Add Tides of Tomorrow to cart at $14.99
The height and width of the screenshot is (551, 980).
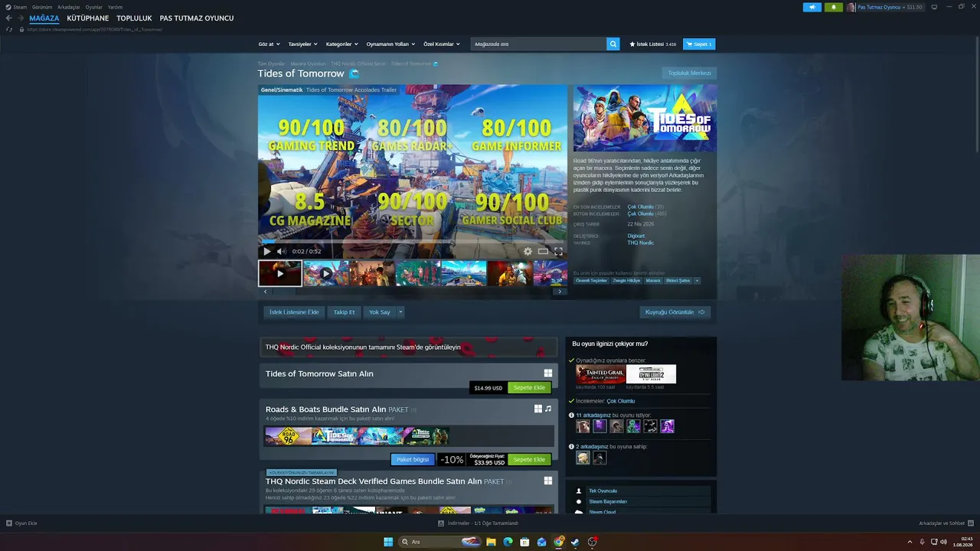(529, 388)
